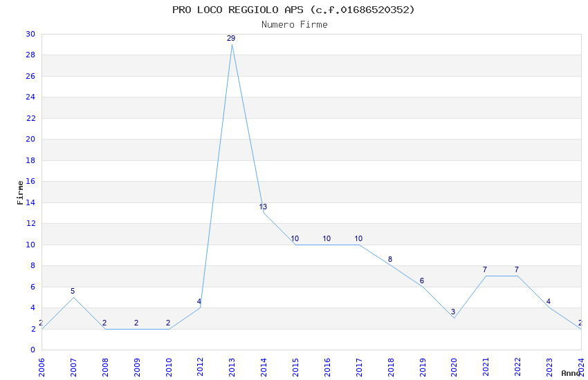This screenshot has width=588, height=380.
Task: Click y-axis value 26
Action: pos(30,76)
